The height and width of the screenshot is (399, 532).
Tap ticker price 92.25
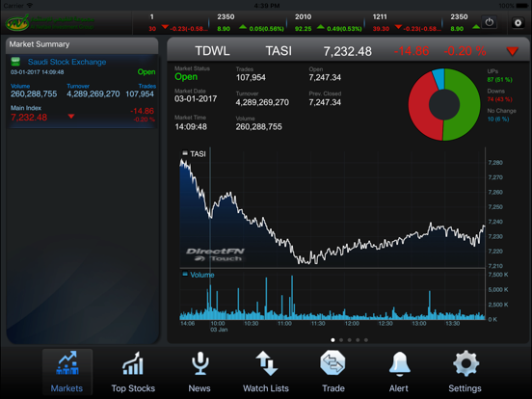(303, 29)
